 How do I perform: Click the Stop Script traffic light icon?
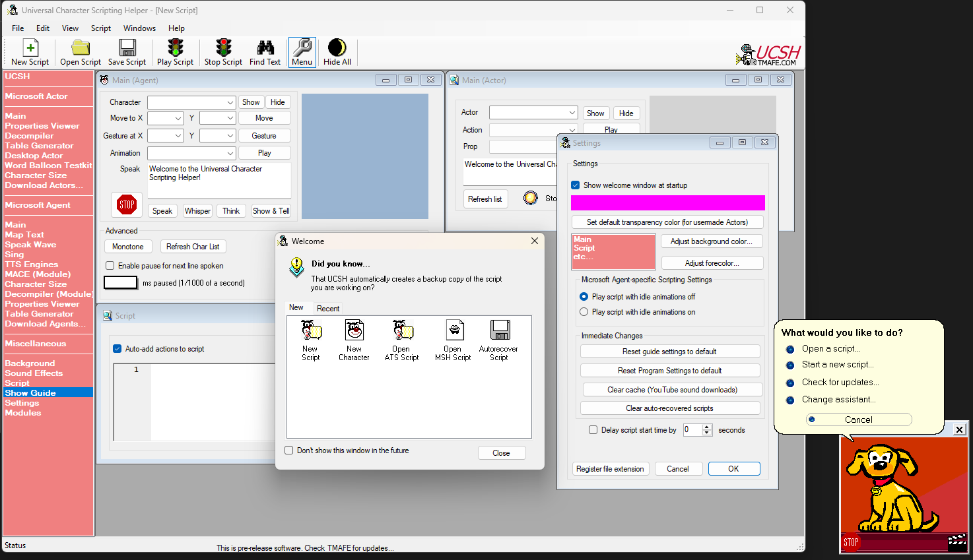[x=224, y=47]
